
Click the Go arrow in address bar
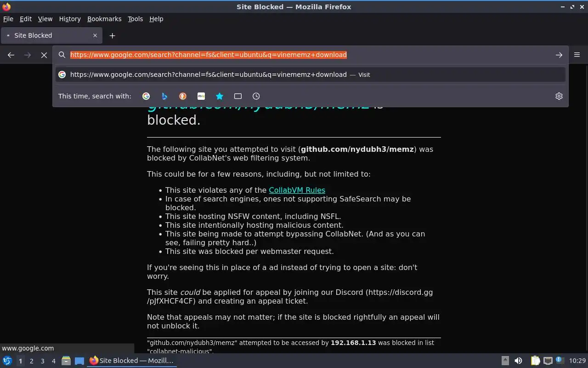coord(559,55)
